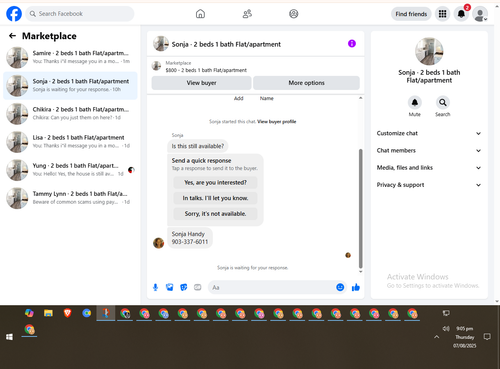Send quick reply "In talks. I'll let you know."
The height and width of the screenshot is (369, 500).
pyautogui.click(x=215, y=198)
